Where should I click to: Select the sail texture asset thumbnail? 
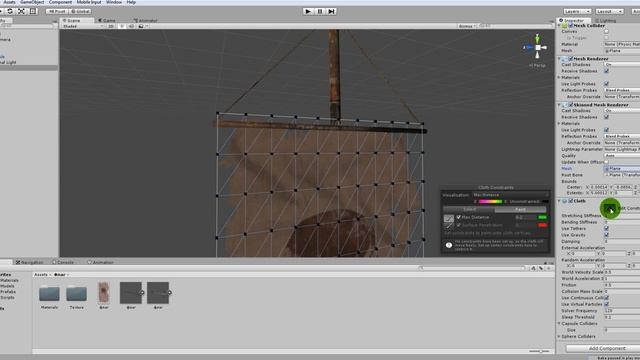click(x=104, y=292)
